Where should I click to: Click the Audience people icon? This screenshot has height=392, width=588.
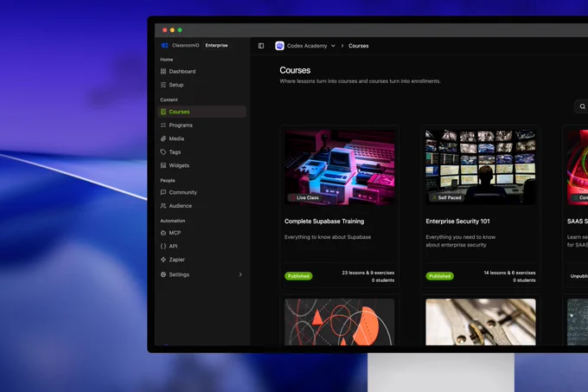tap(163, 206)
